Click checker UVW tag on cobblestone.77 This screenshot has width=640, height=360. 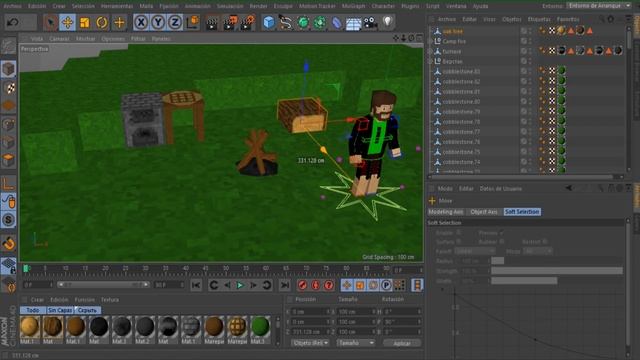pyautogui.click(x=552, y=131)
